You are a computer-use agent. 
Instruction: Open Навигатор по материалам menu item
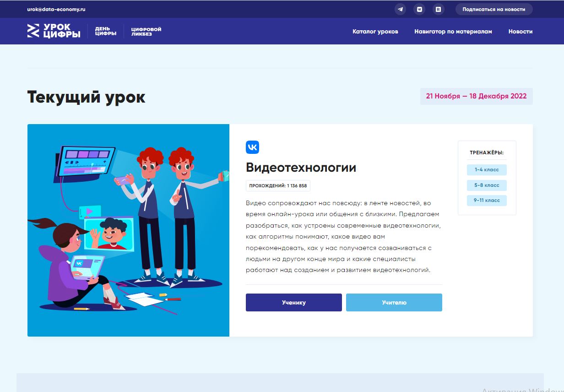point(453,32)
